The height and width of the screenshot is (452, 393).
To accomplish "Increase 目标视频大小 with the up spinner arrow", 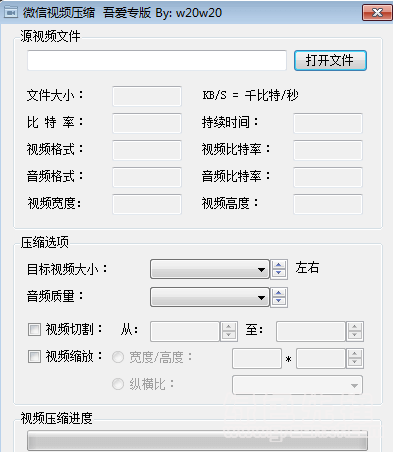I will (279, 265).
